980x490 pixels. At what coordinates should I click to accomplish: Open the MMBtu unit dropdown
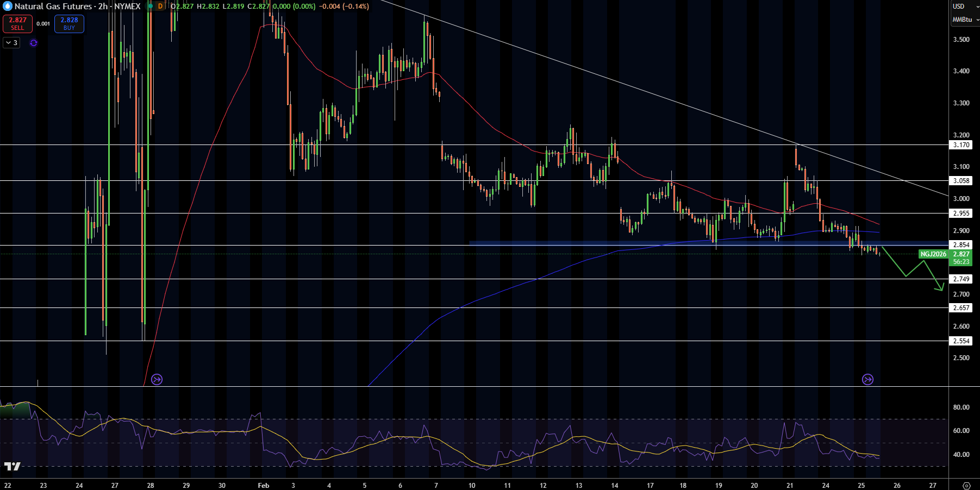click(x=965, y=20)
